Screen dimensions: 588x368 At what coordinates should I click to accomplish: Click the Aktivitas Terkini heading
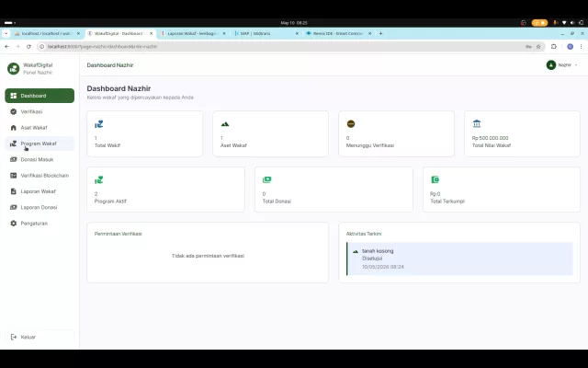[x=364, y=234]
